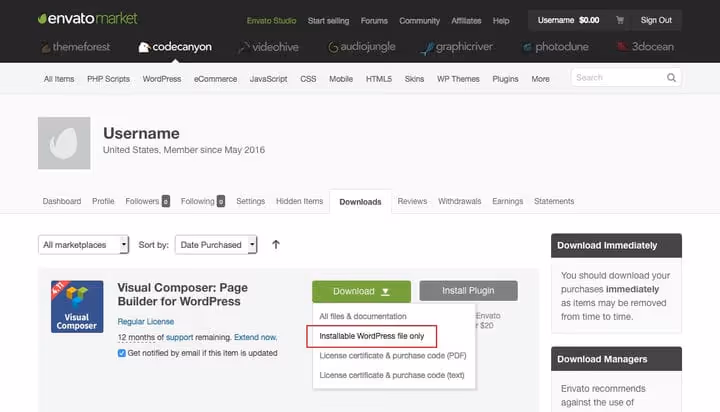Select the Downloads tab

tap(360, 202)
